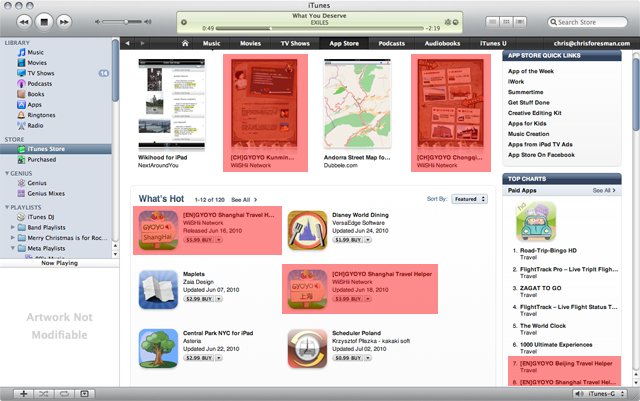Click See All link in Top Charts Paid Apps
640x401 pixels.
point(604,191)
